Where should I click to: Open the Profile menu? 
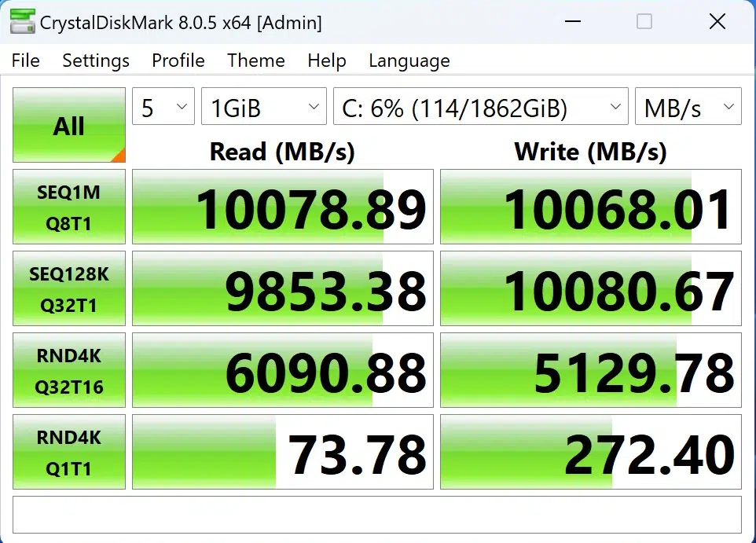click(x=178, y=61)
